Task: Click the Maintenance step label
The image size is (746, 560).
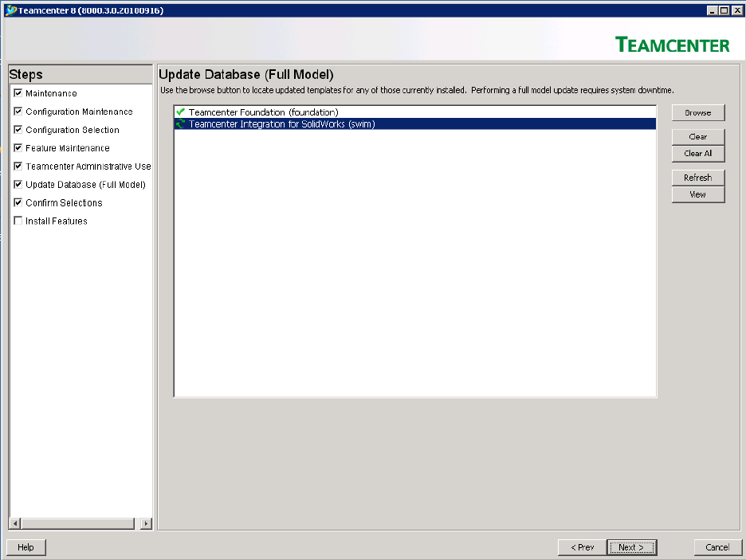Action: coord(51,93)
